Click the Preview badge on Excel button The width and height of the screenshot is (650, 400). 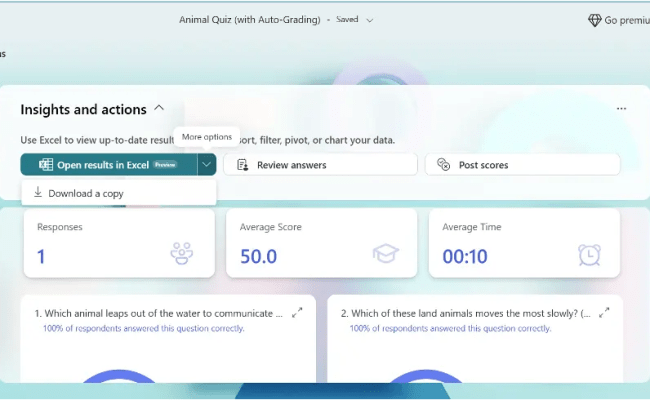(165, 165)
